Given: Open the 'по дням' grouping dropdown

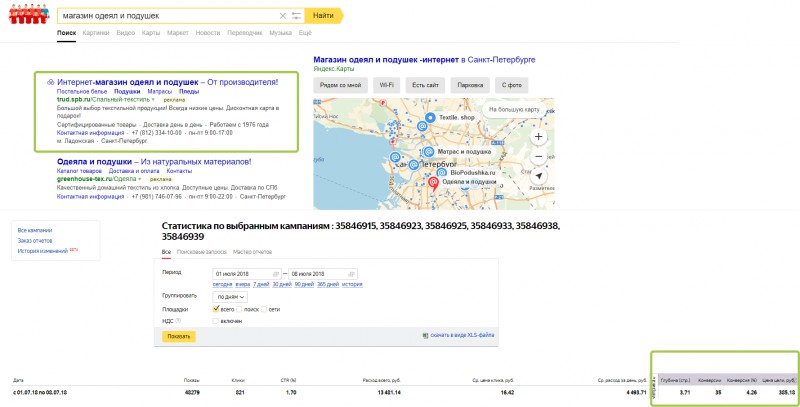Looking at the screenshot, I should click(232, 297).
